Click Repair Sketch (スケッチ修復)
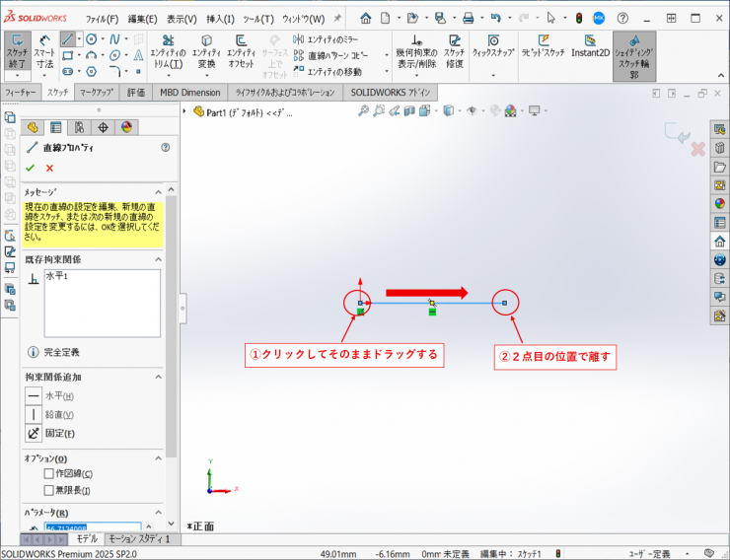 click(x=455, y=51)
